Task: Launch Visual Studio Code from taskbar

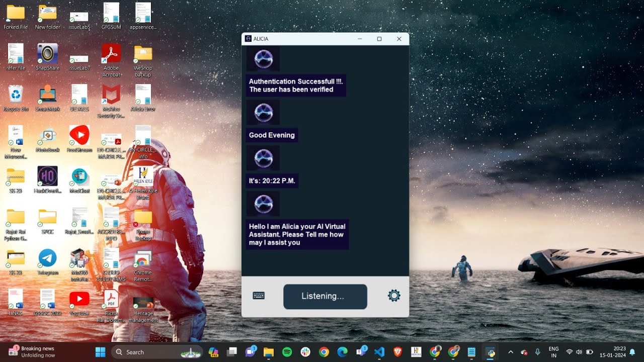Action: point(379,352)
